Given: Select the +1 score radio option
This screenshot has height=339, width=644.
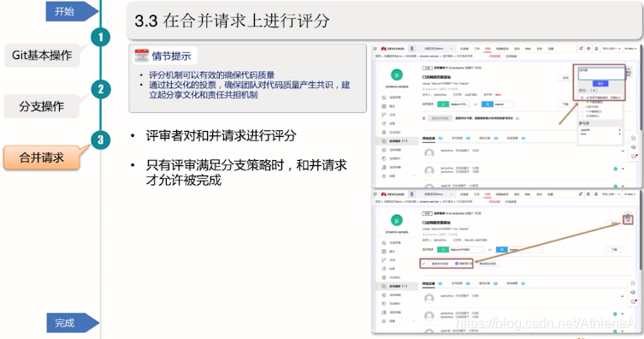Looking at the screenshot, I should pyautogui.click(x=582, y=103).
